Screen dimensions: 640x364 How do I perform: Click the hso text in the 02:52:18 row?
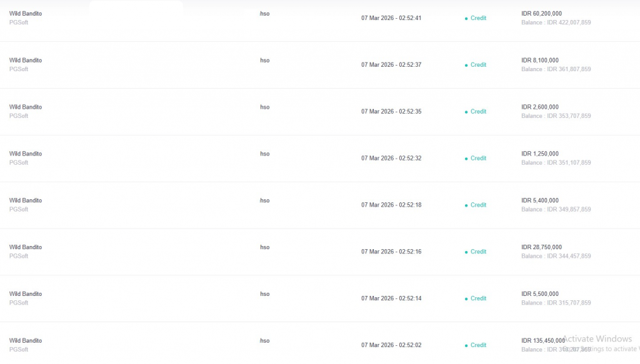pos(265,200)
